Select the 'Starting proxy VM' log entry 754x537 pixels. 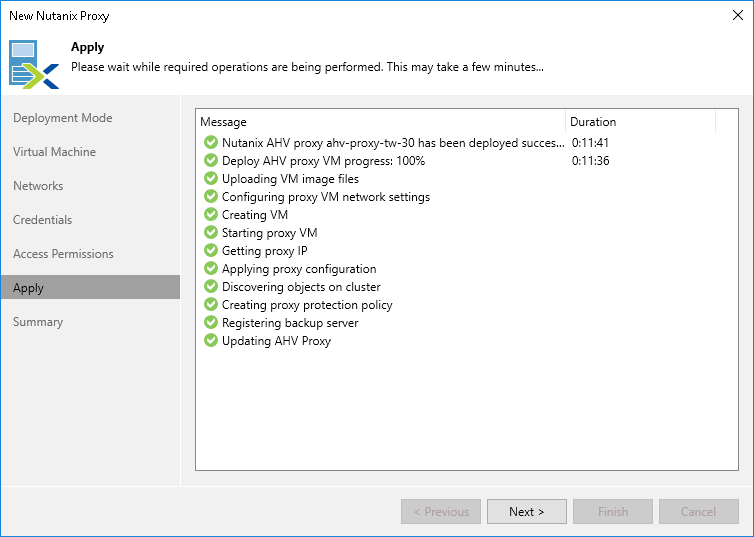[x=269, y=233]
